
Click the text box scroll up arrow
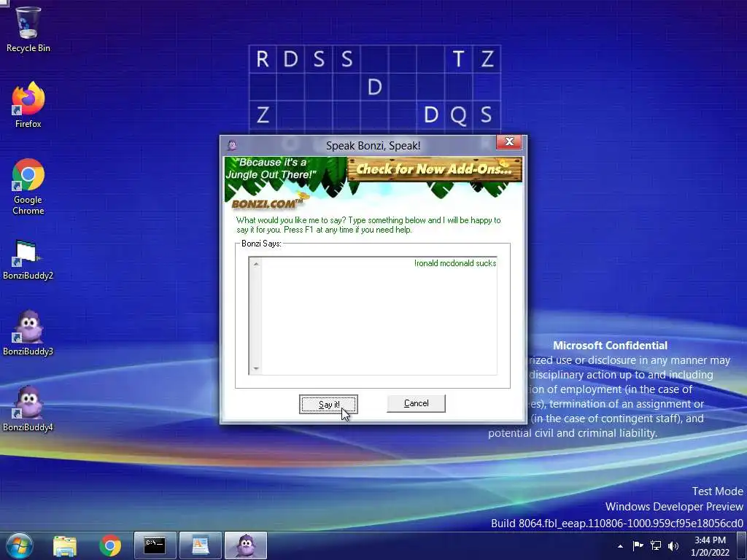(256, 264)
